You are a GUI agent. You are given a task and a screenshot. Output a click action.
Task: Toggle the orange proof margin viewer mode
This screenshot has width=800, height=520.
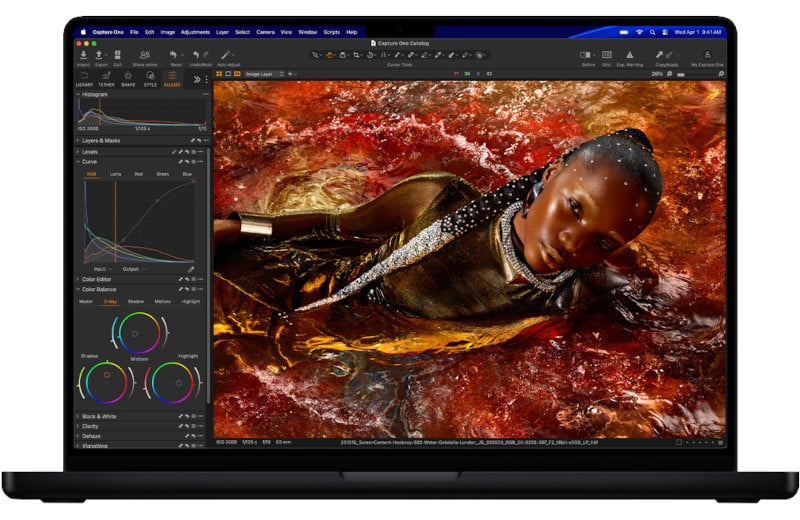click(x=237, y=74)
